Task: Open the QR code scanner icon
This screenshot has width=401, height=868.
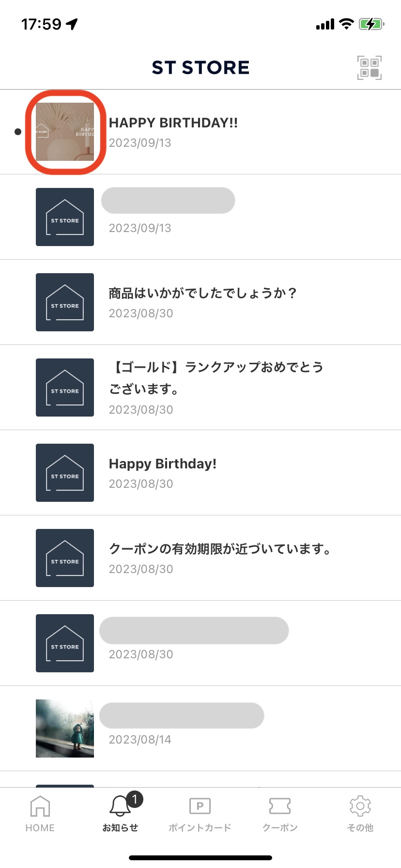Action: (370, 68)
